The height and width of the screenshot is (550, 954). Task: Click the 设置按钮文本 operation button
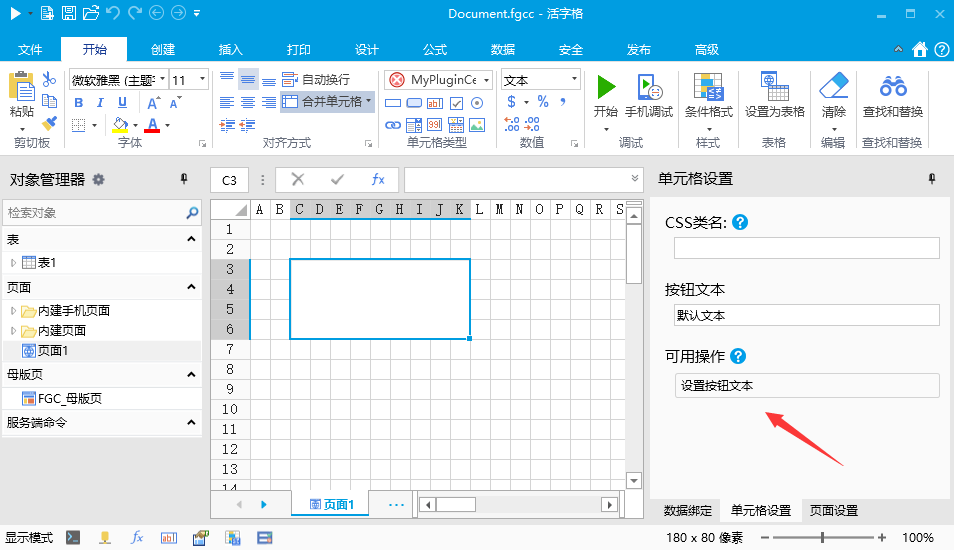pyautogui.click(x=807, y=386)
